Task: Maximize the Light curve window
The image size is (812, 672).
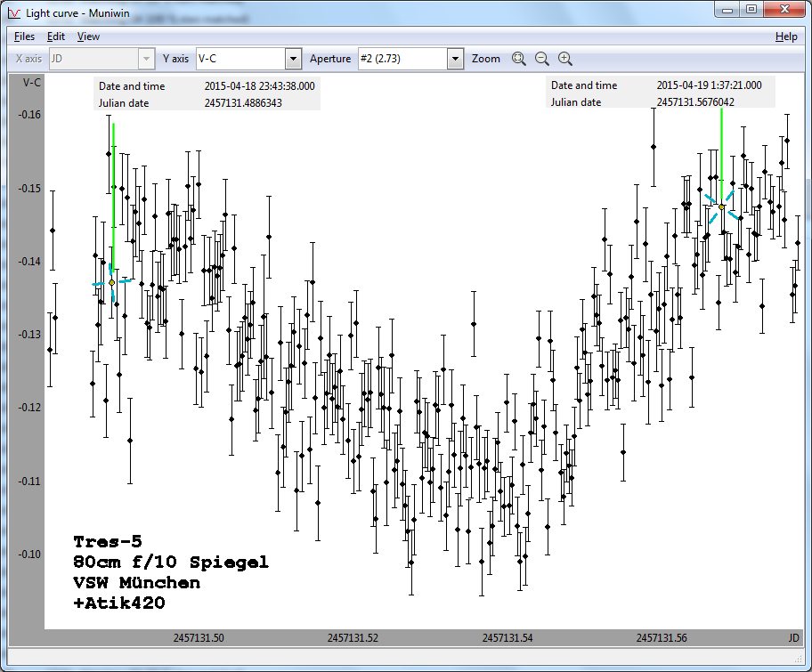Action: click(x=751, y=9)
